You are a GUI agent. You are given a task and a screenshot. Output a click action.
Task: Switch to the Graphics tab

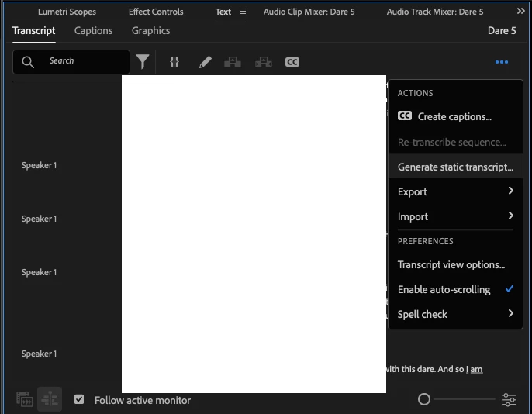(150, 31)
